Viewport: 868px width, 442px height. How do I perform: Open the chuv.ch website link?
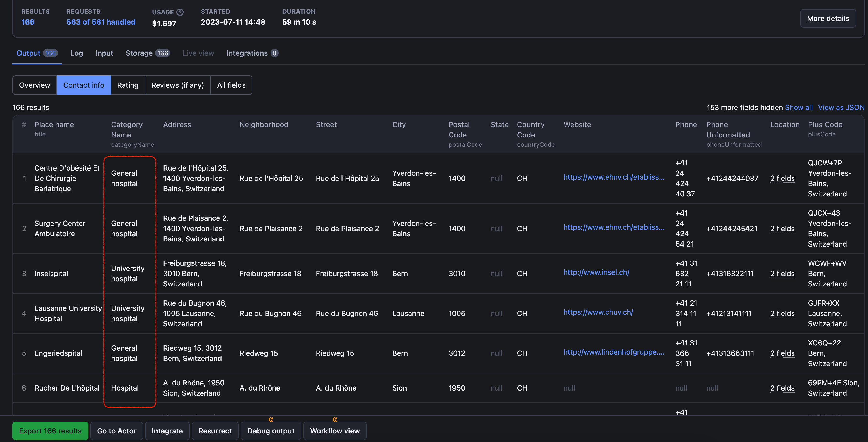point(598,312)
